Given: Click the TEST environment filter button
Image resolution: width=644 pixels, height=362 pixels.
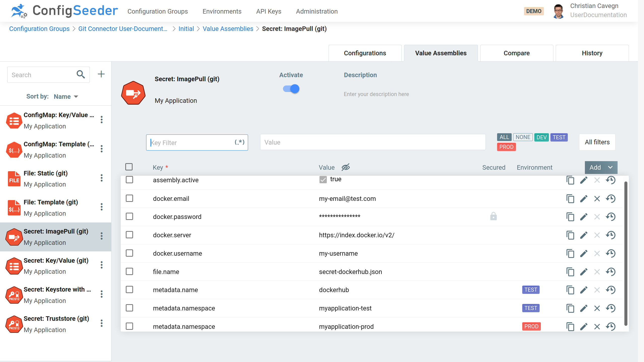Looking at the screenshot, I should click(x=559, y=137).
